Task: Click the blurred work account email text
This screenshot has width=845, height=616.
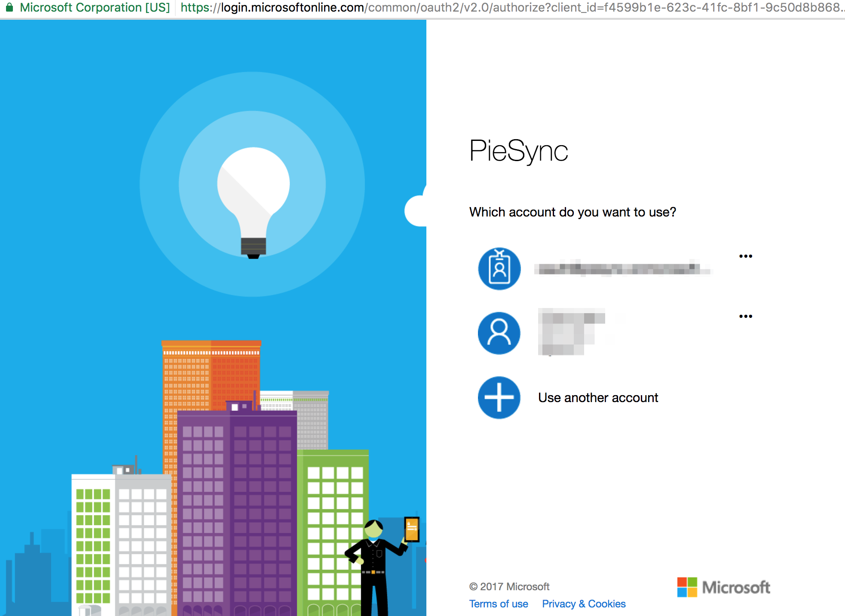Action: (623, 269)
